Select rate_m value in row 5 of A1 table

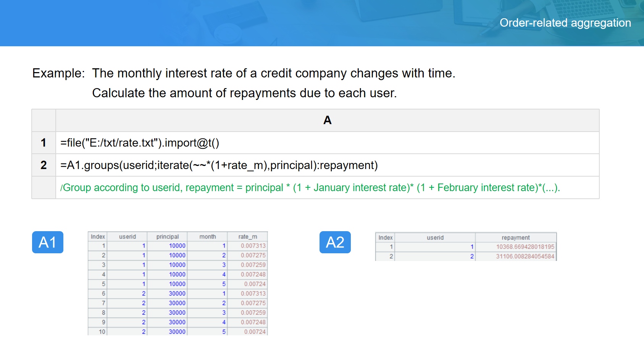click(255, 284)
